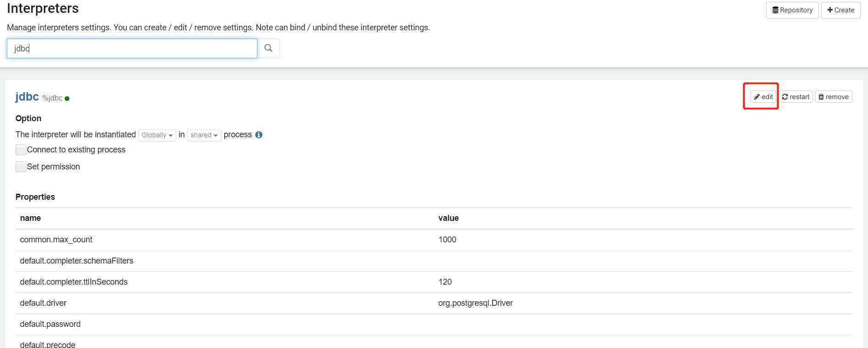This screenshot has width=868, height=348.
Task: Click the blue info icon after process
Action: pos(259,135)
